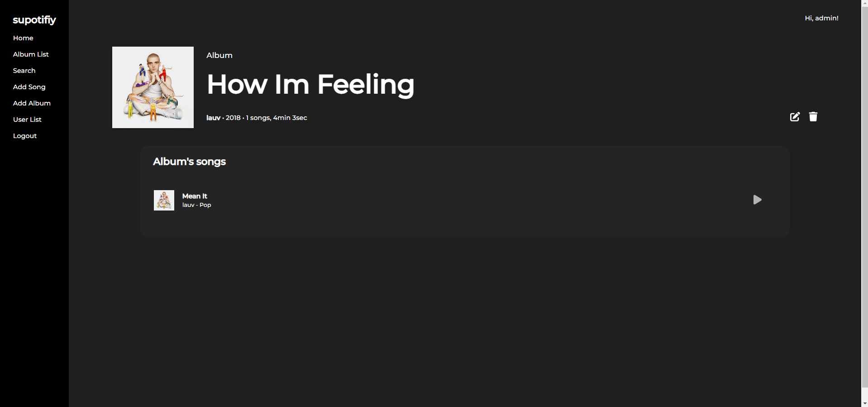The width and height of the screenshot is (868, 407).
Task: Click the album title How Im Feeling
Action: (x=310, y=84)
